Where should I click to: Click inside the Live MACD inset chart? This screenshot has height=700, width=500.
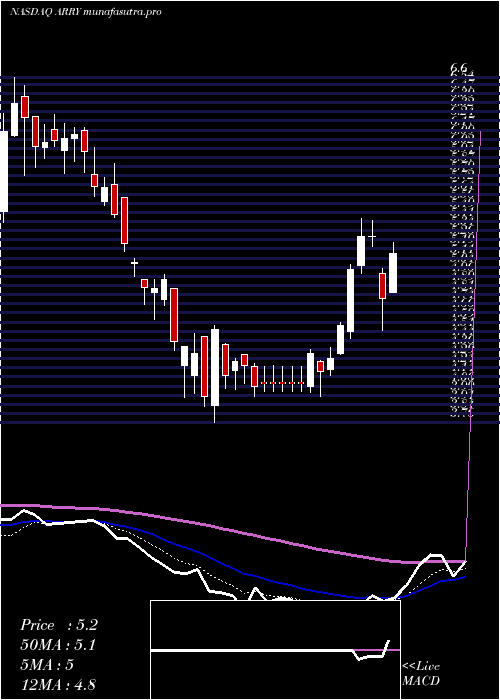[x=275, y=650]
